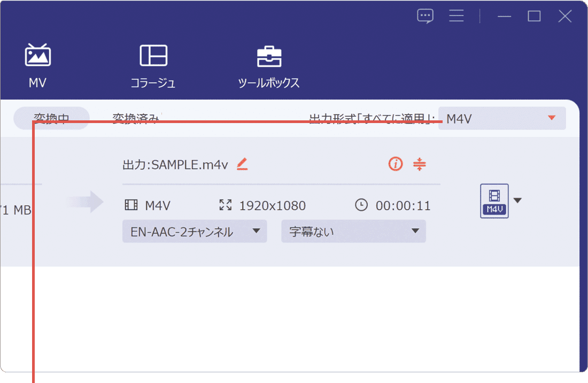The image size is (588, 383).
Task: Open the hamburger menu in title bar
Action: point(456,16)
